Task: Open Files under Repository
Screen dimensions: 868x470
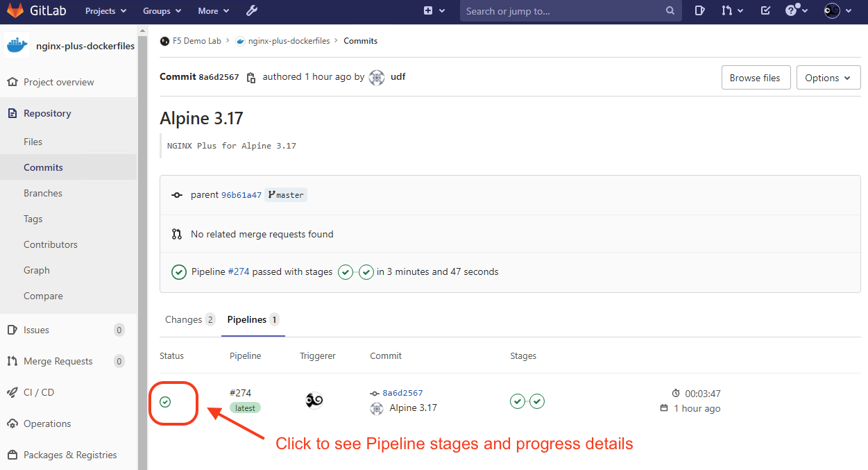Action: click(33, 142)
